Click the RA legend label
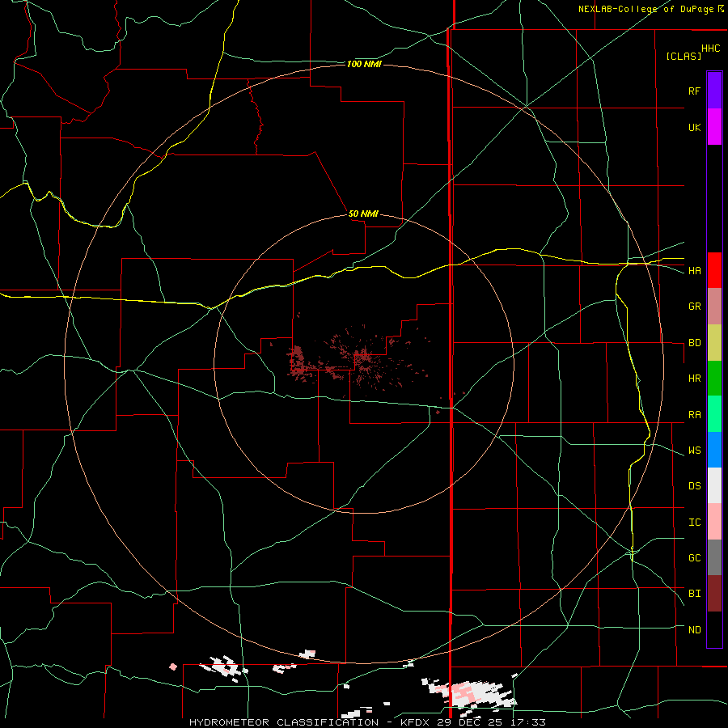Image resolution: width=728 pixels, height=728 pixels. [x=694, y=415]
